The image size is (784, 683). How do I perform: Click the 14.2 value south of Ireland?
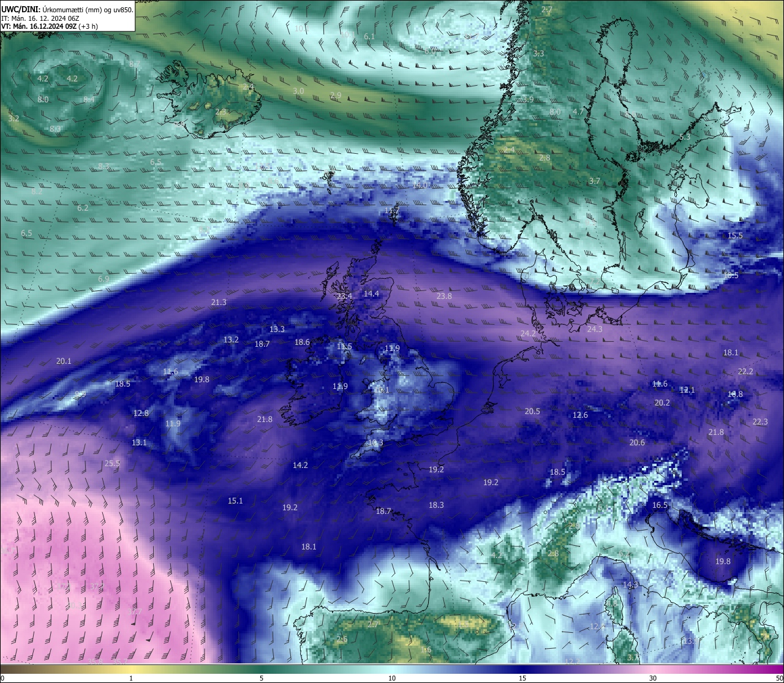click(300, 466)
